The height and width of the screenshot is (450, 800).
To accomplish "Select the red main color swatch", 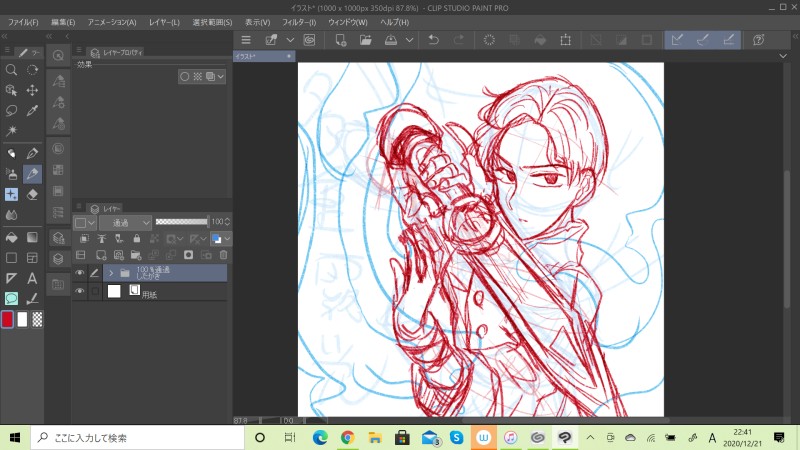I will click(7, 319).
